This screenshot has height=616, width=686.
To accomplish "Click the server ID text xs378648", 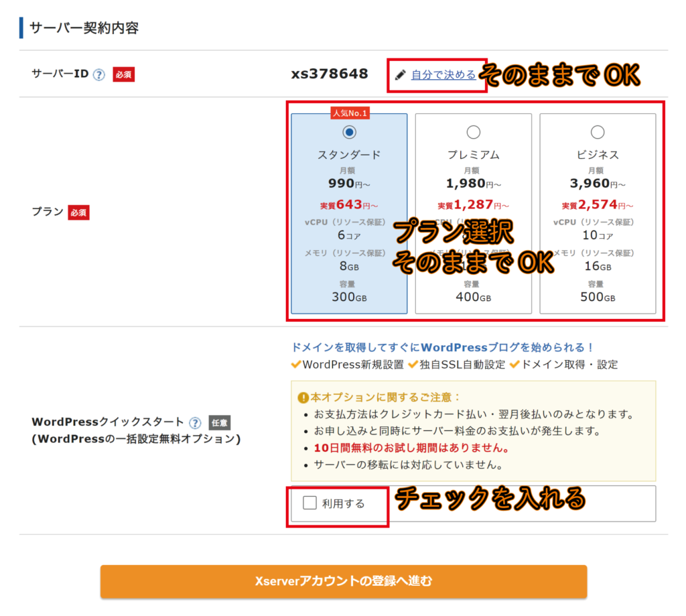I will pos(330,74).
